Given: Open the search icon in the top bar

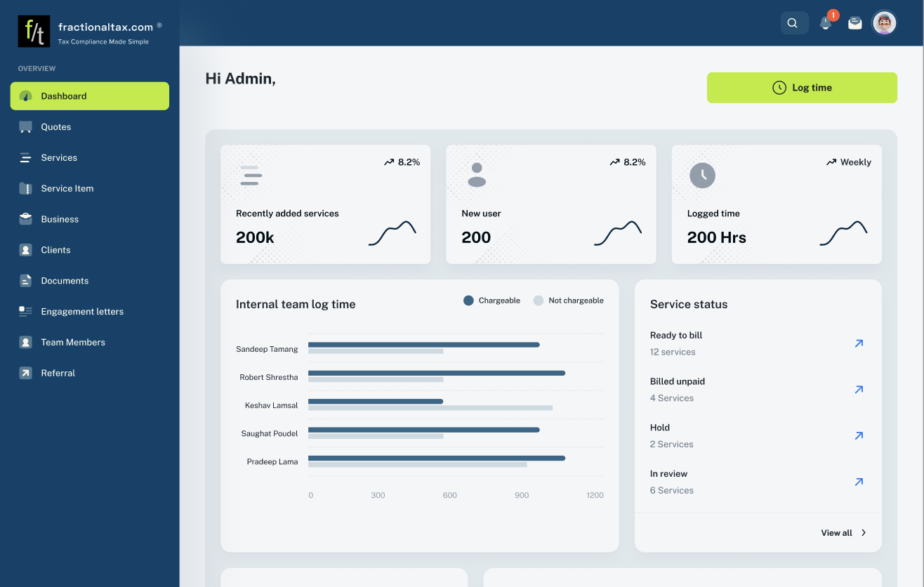Looking at the screenshot, I should coord(793,22).
